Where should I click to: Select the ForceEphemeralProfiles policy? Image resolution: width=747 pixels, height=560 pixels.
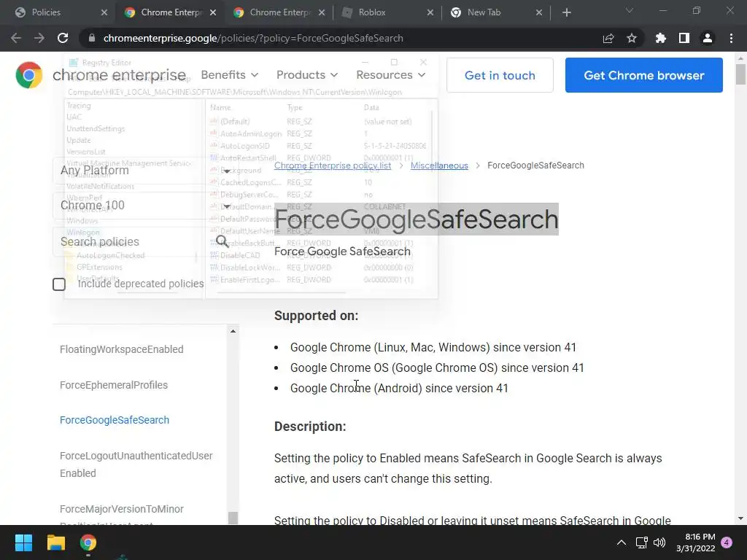tap(114, 385)
